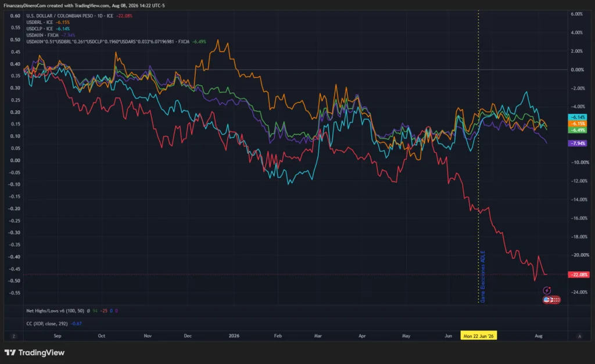This screenshot has width=595, height=364.
Task: Click the Sep label on time axis
Action: tap(58, 336)
